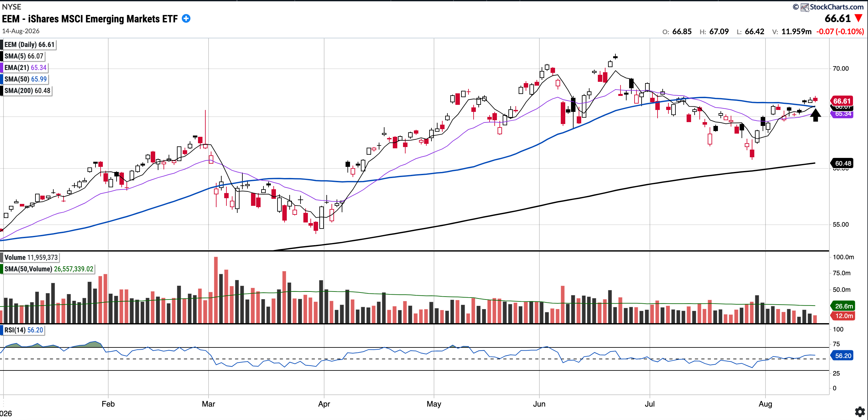Select the EMA(21) 65.34 legend label

coord(25,67)
